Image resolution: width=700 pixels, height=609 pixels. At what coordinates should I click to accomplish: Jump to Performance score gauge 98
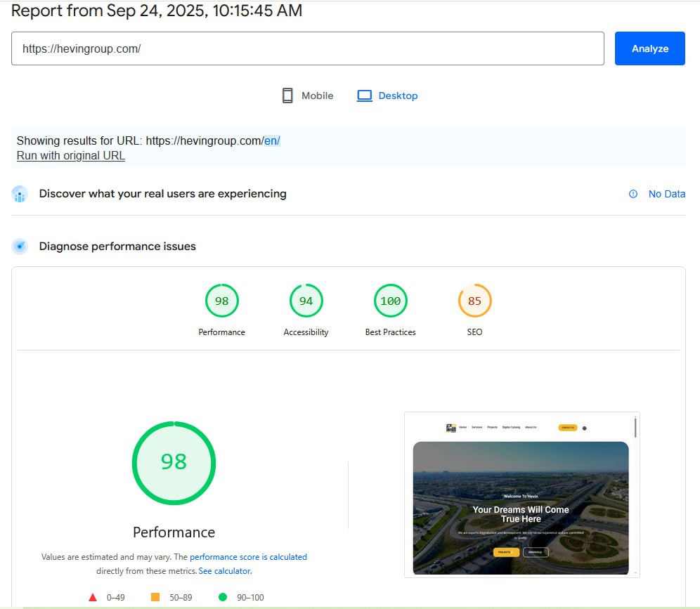[x=221, y=301]
